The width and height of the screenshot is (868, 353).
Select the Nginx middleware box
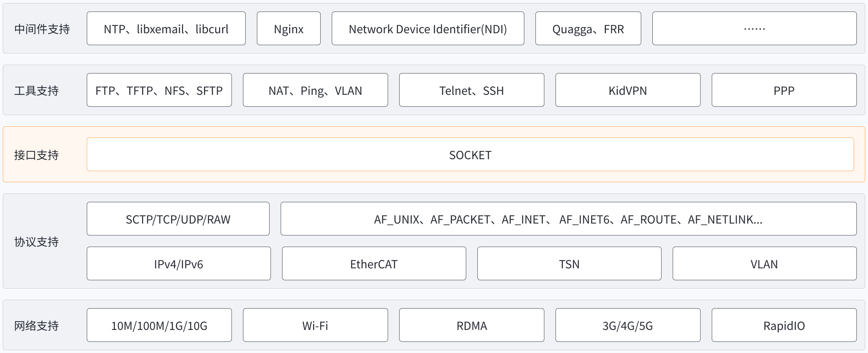(288, 29)
